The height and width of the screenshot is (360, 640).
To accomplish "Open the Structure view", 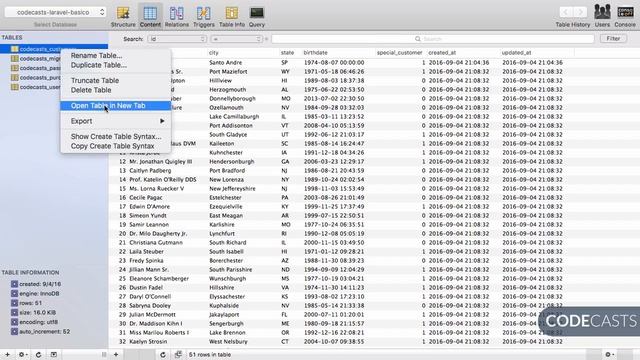I will point(123,16).
